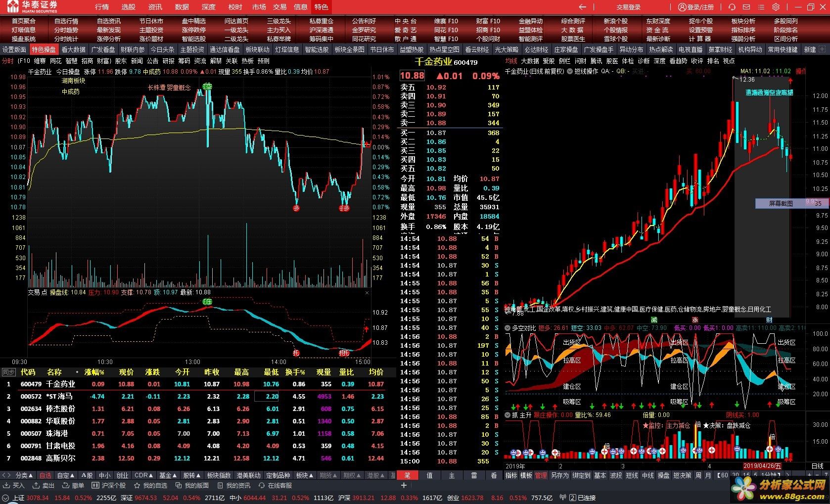
Task: Switch tick panel to 主 view
Action: (451, 475)
